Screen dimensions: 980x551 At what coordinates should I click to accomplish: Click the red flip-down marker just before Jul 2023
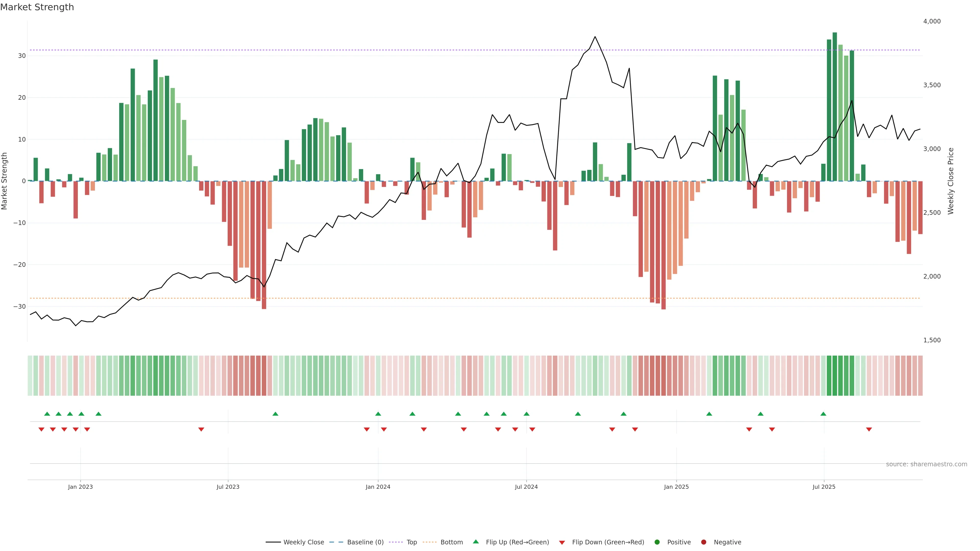[x=201, y=429]
